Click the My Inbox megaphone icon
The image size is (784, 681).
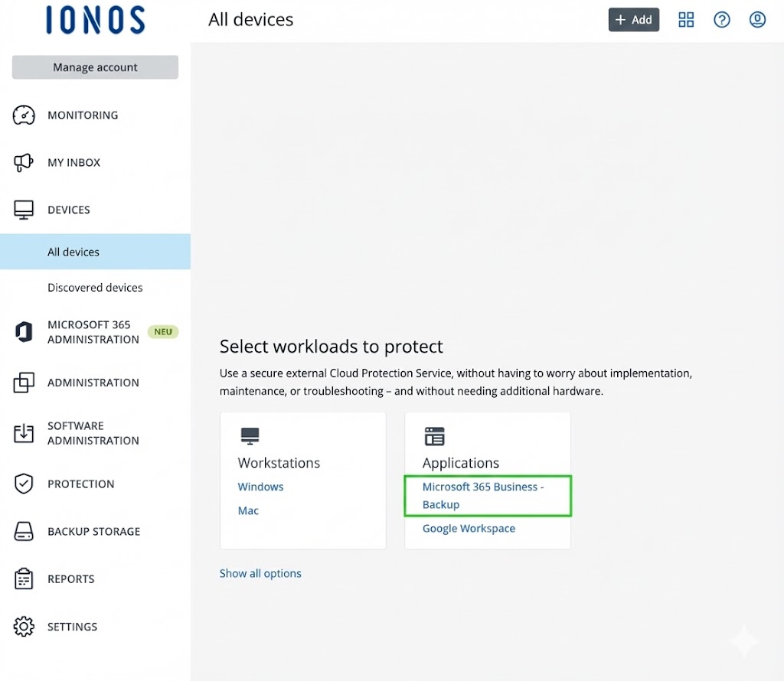(24, 162)
